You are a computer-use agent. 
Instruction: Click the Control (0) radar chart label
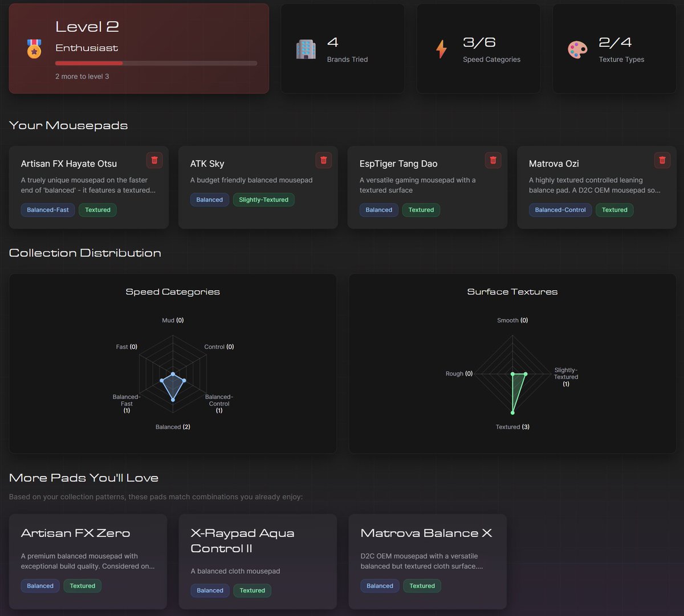219,346
